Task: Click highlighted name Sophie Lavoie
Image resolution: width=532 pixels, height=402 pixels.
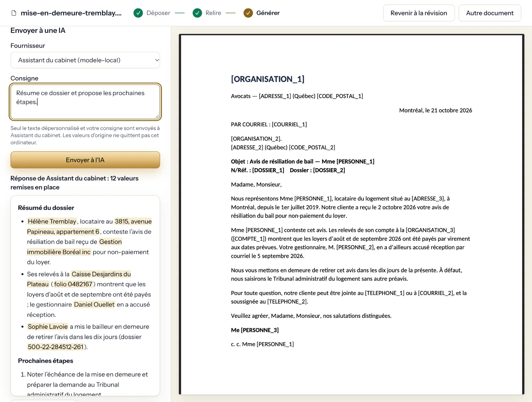Action: click(48, 327)
